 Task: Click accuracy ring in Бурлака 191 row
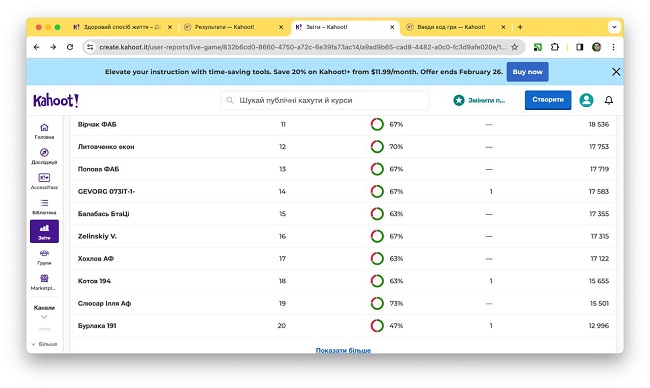(377, 326)
